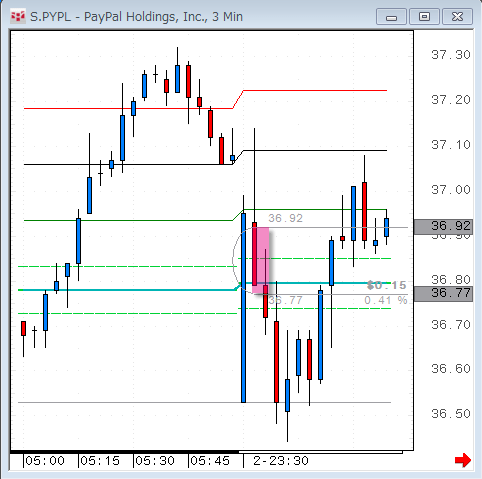
Task: Click the $0.15 measurement readout
Action: click(x=387, y=285)
